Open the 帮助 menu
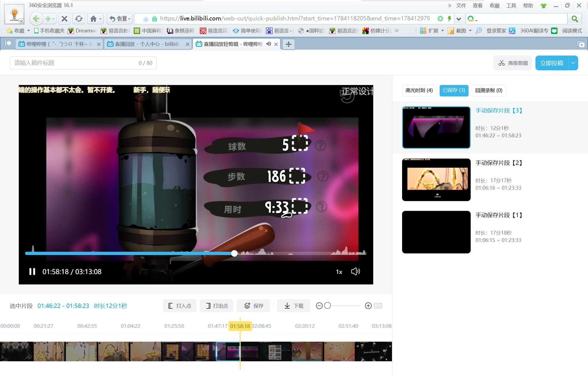 click(x=528, y=6)
